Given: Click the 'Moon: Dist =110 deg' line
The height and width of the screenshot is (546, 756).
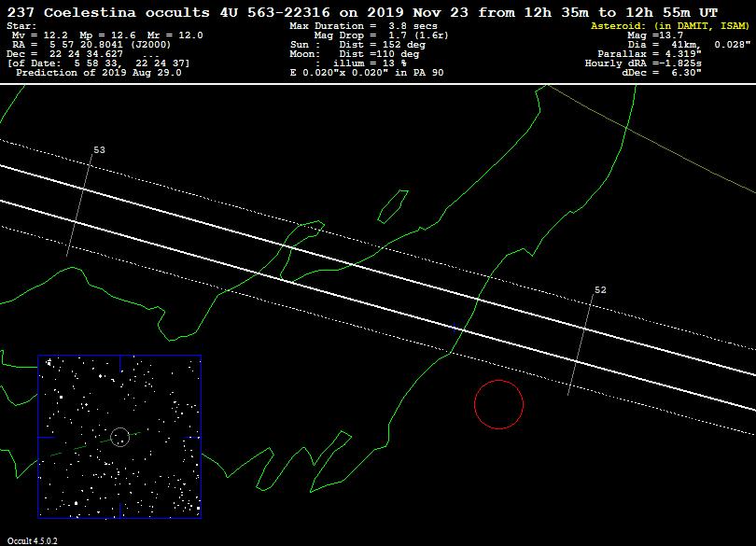Looking at the screenshot, I should tap(355, 54).
